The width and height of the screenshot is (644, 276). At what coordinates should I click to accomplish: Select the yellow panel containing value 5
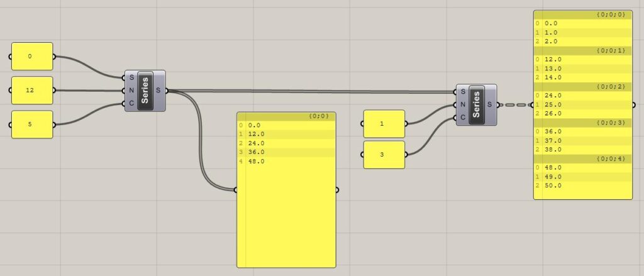pos(32,124)
